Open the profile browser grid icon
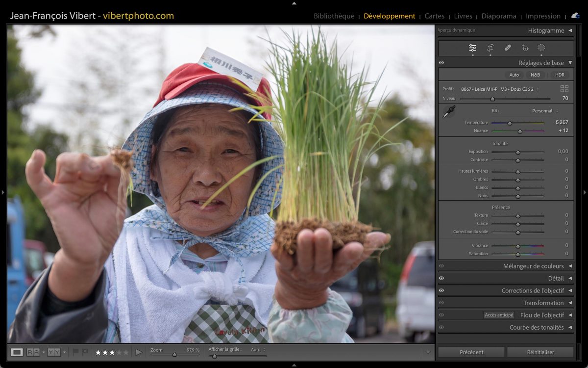This screenshot has height=368, width=588. pyautogui.click(x=564, y=89)
